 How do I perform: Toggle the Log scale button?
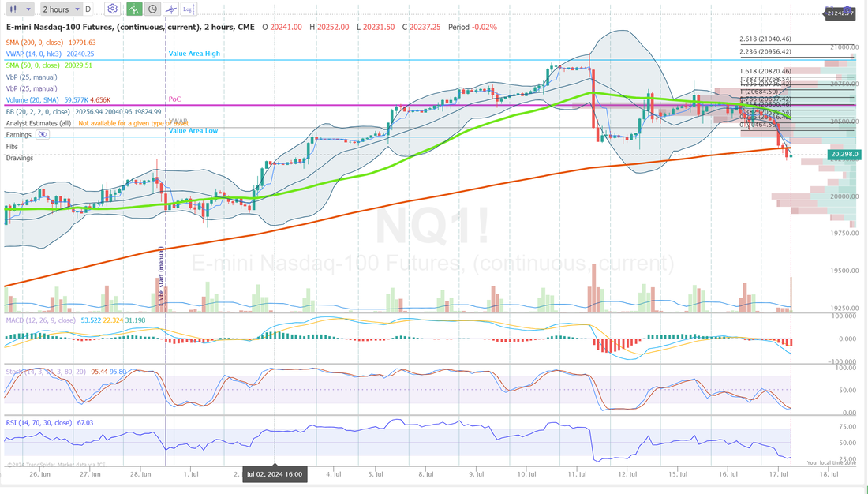[188, 9]
